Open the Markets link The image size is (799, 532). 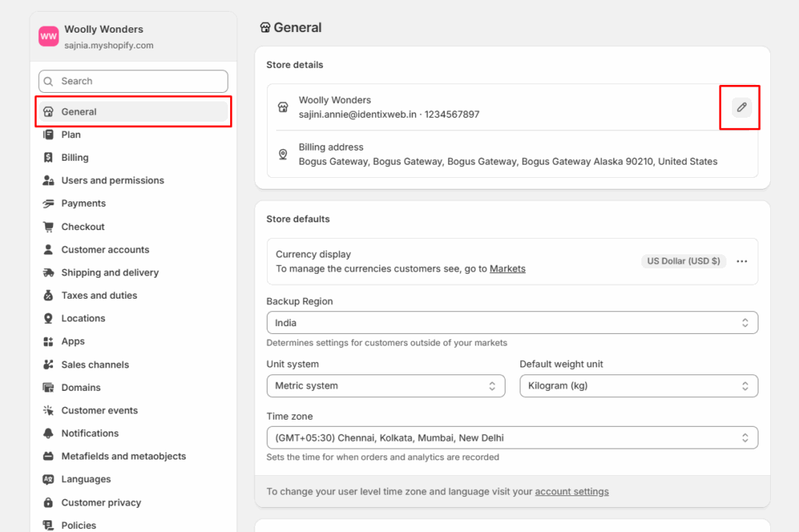[507, 269]
